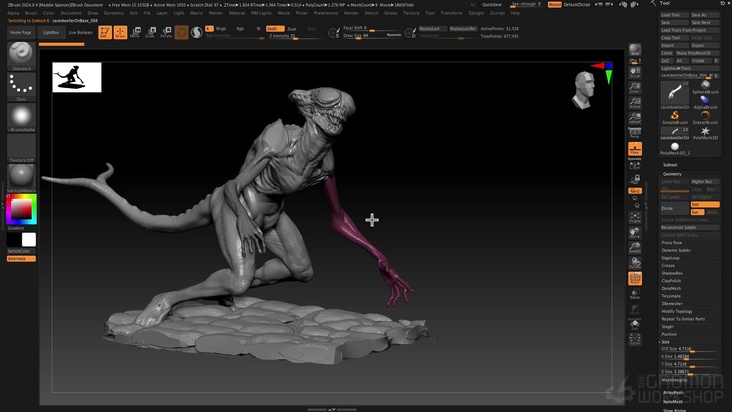Choose the Move transform icon
Viewport: 732px width, 412px height.
pos(136,32)
